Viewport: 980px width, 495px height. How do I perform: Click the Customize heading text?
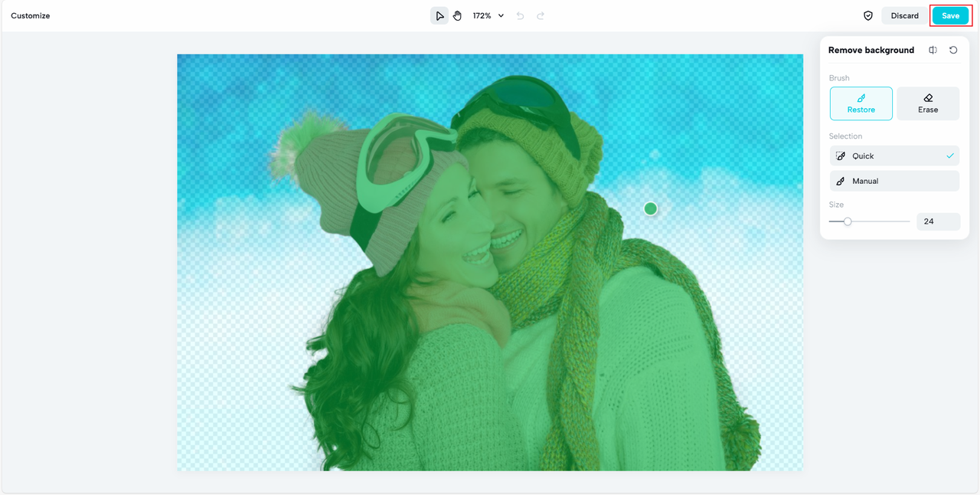point(31,15)
